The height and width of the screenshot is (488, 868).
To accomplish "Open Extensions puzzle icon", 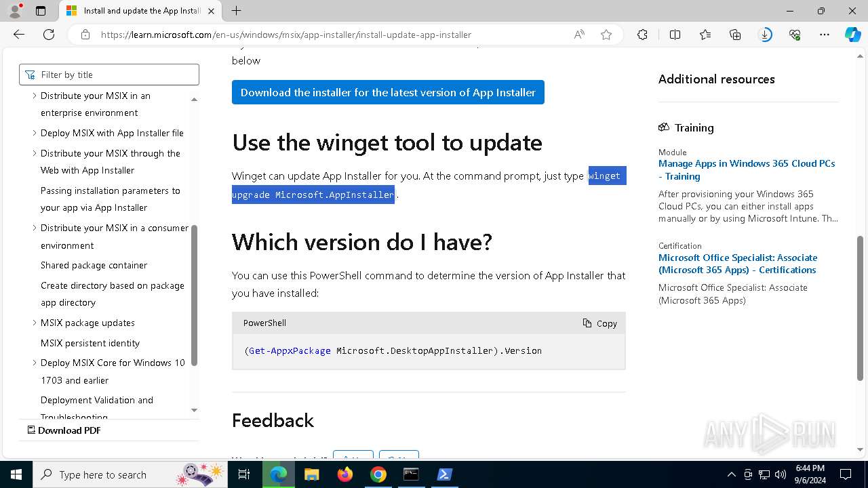I will tap(642, 35).
